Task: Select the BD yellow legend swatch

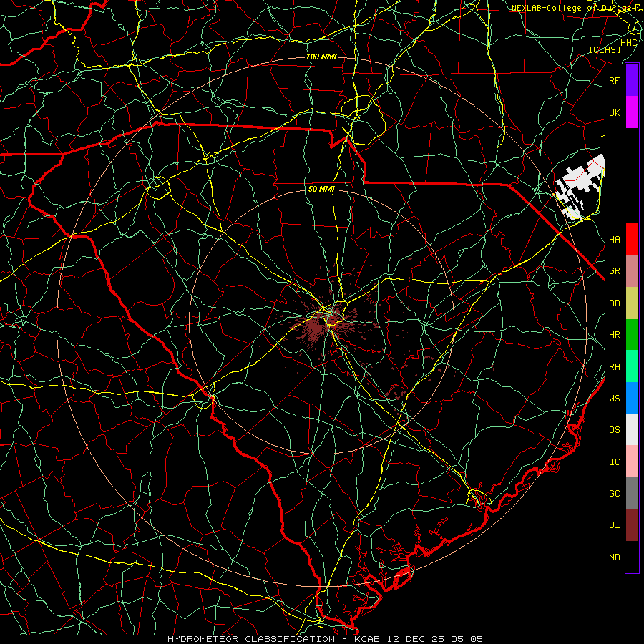Action: (632, 303)
